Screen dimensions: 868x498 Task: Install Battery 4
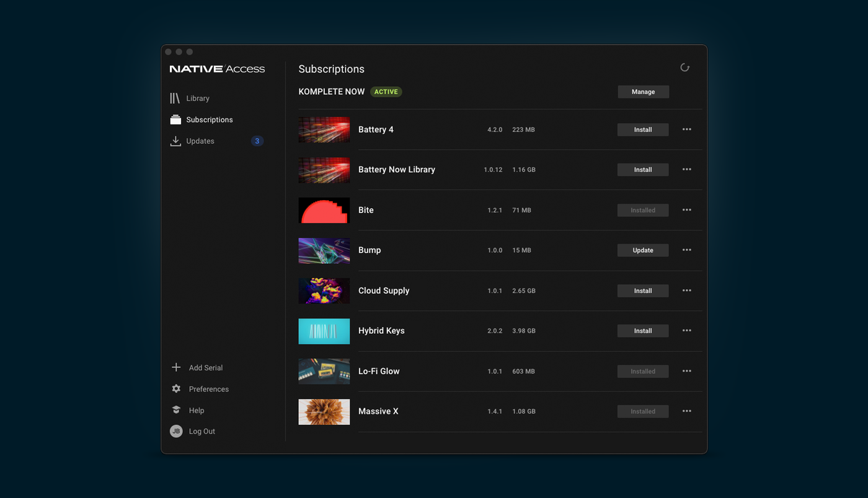643,129
